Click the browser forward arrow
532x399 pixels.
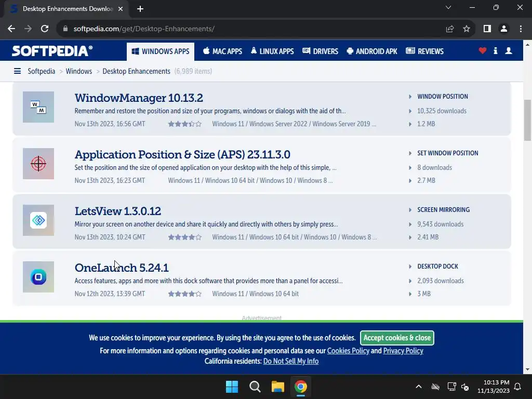pos(28,29)
